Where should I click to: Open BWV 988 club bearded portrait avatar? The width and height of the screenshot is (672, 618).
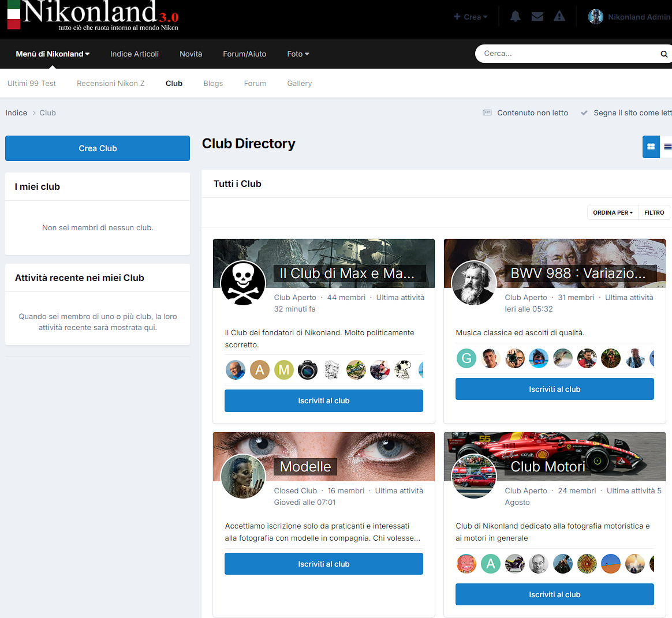click(474, 283)
